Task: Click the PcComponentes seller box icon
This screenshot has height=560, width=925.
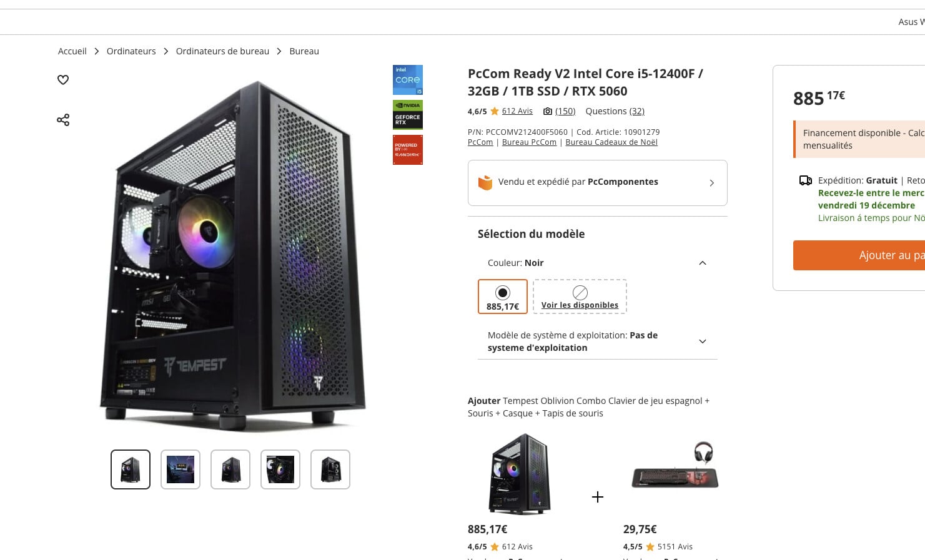Action: 485,182
